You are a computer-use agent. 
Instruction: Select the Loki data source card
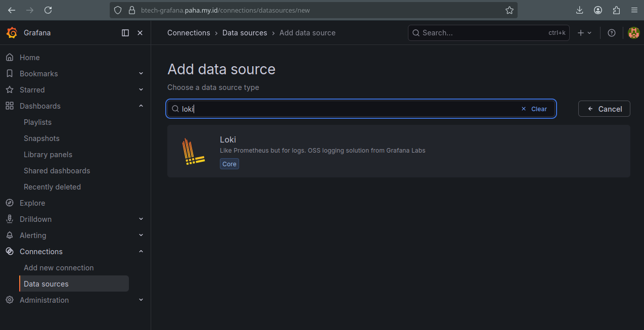pos(399,151)
